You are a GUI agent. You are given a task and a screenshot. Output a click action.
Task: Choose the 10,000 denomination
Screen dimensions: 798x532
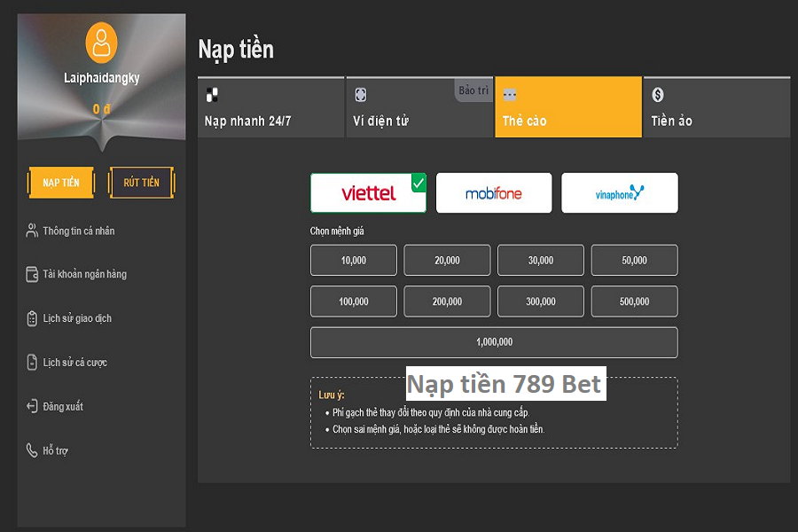(353, 261)
